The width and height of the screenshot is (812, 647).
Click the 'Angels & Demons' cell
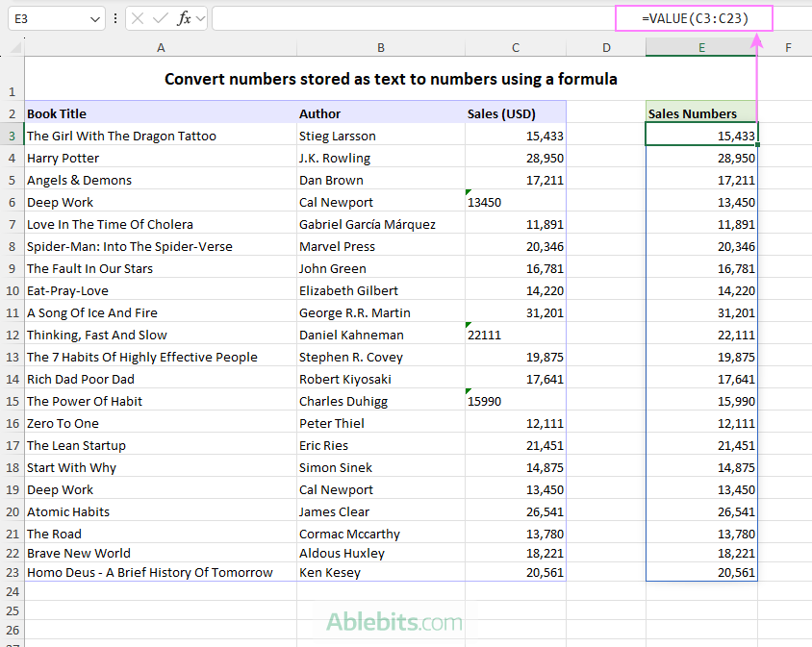[161, 180]
